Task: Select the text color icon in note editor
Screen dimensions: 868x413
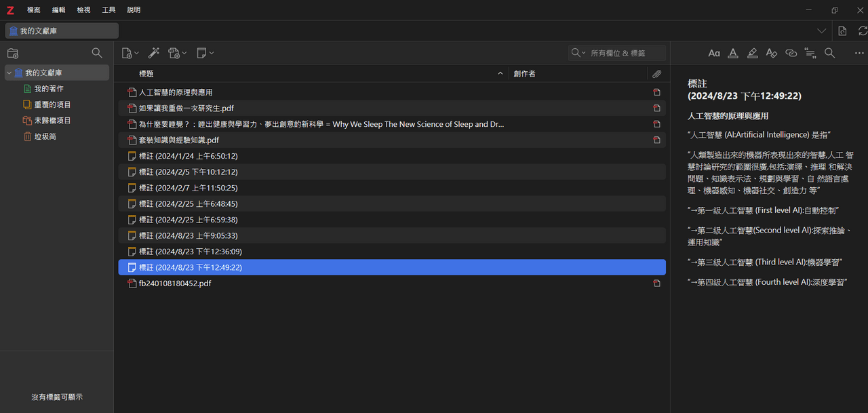Action: pos(733,53)
